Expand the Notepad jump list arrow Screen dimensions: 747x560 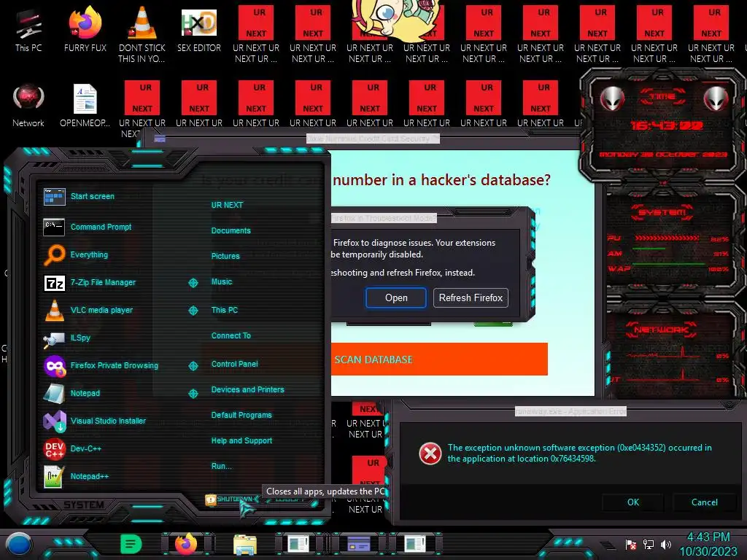[x=193, y=393]
